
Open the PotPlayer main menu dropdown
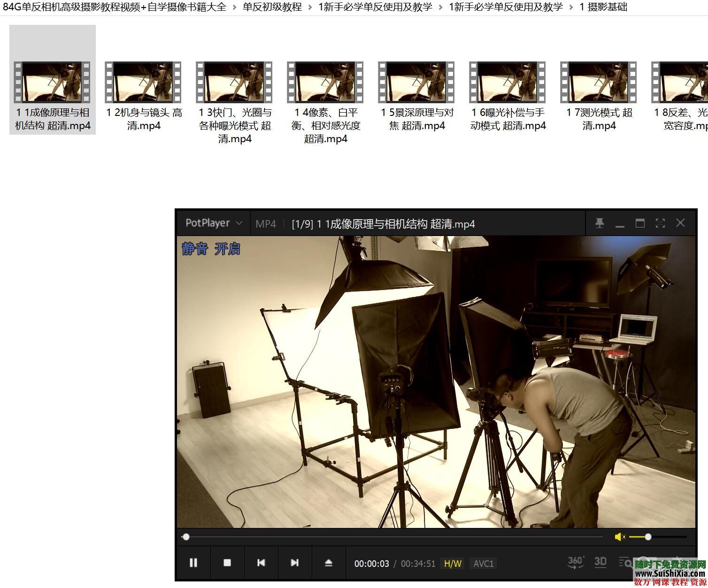click(214, 223)
